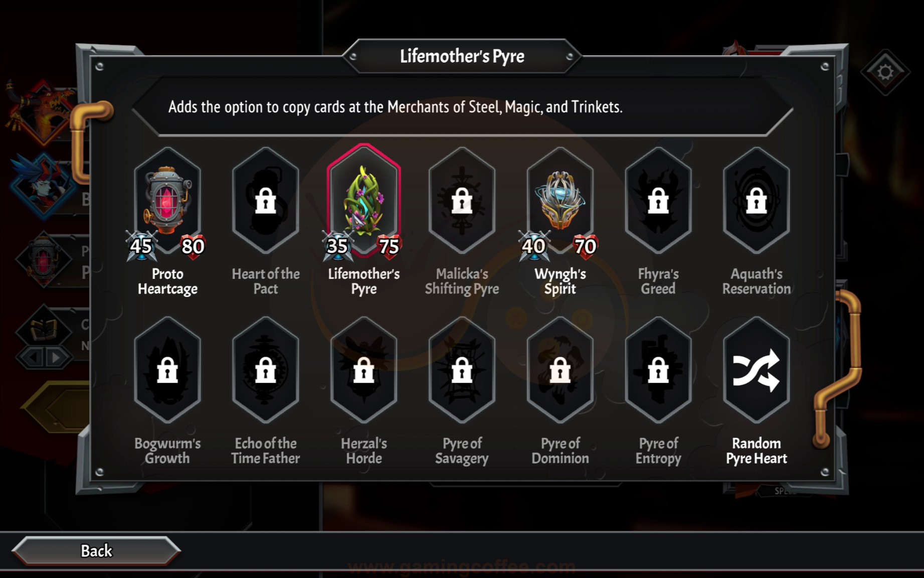Click the locked Echo of the Time Father
924x578 pixels.
tap(266, 370)
